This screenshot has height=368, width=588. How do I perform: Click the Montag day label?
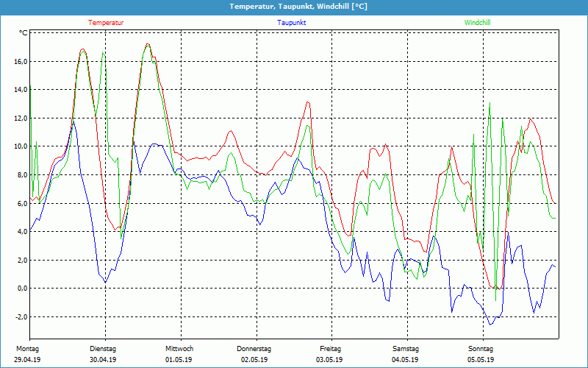[27, 349]
